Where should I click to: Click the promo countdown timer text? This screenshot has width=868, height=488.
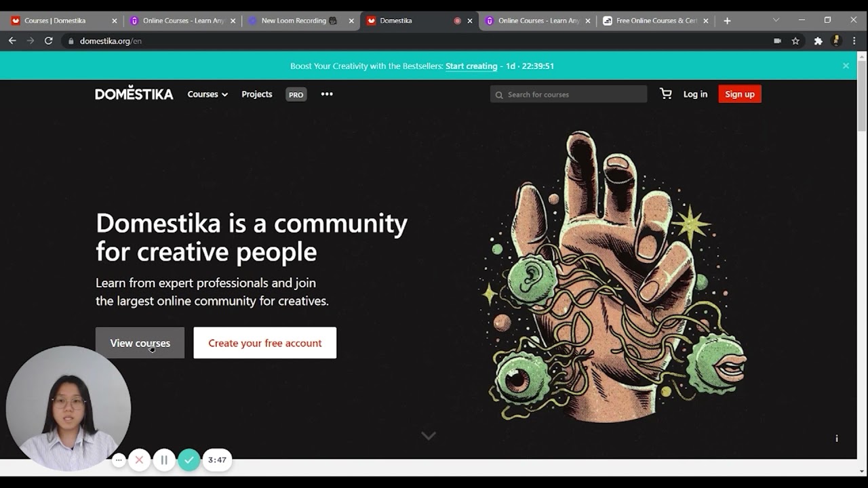point(530,66)
